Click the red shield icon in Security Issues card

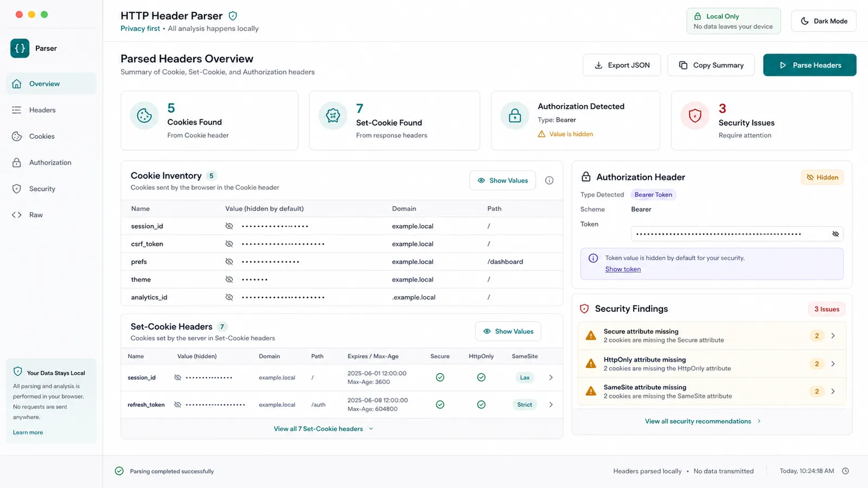click(x=695, y=115)
